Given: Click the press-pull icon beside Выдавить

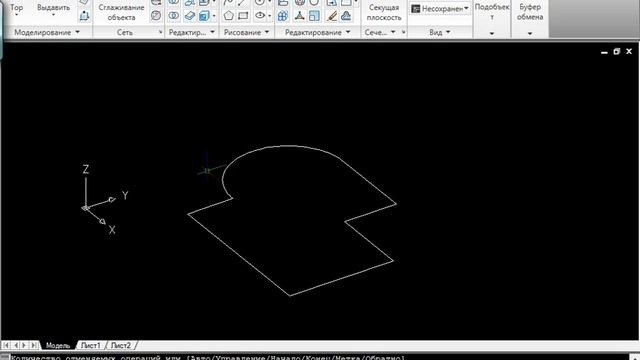Looking at the screenshot, I should (x=84, y=16).
